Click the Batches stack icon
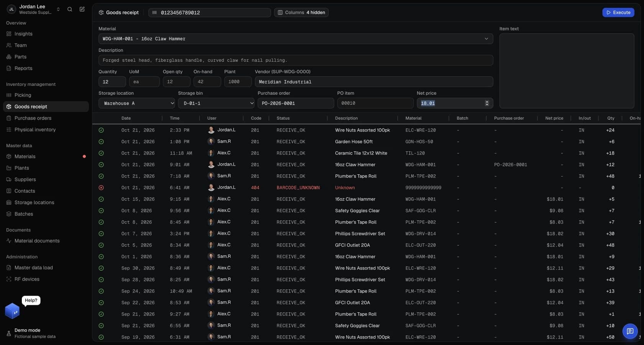The height and width of the screenshot is (345, 644). coord(9,214)
